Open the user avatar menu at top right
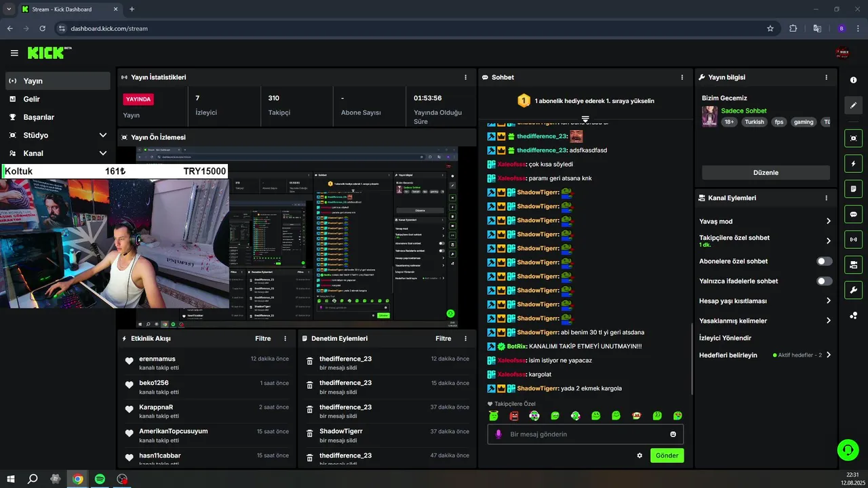Image resolution: width=868 pixels, height=488 pixels. pos(843,53)
